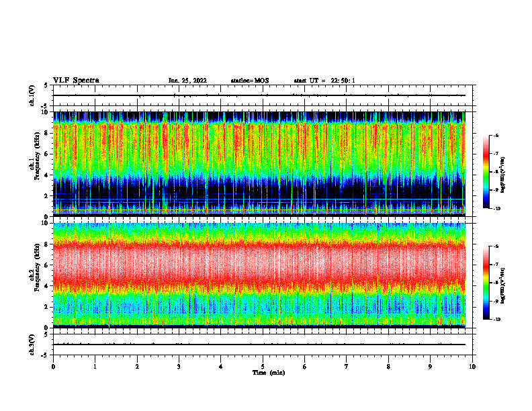This screenshot has width=532, height=411.
Task: Click the -5 tick on ch.3(V) voltage axis
Action: click(x=45, y=355)
